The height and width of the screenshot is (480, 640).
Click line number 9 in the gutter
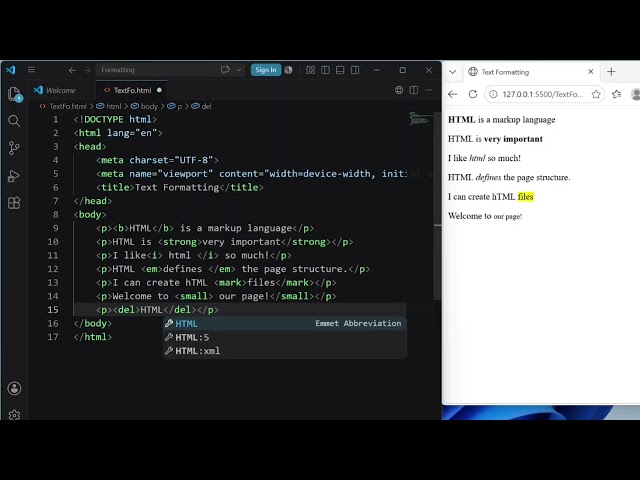coord(56,228)
